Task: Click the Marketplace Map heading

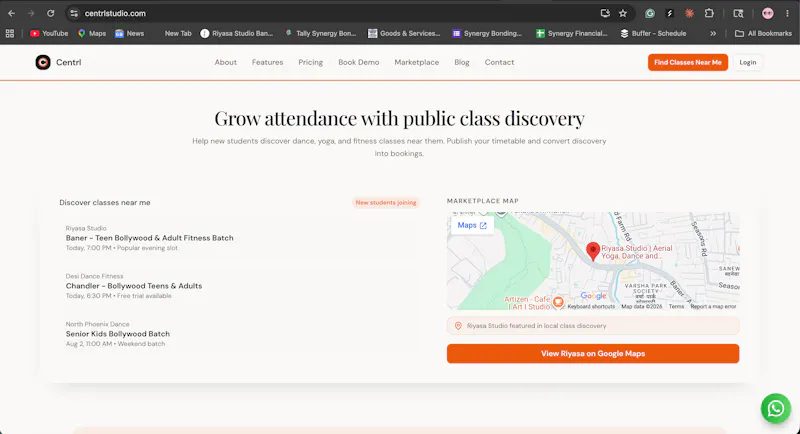Action: pyautogui.click(x=483, y=201)
